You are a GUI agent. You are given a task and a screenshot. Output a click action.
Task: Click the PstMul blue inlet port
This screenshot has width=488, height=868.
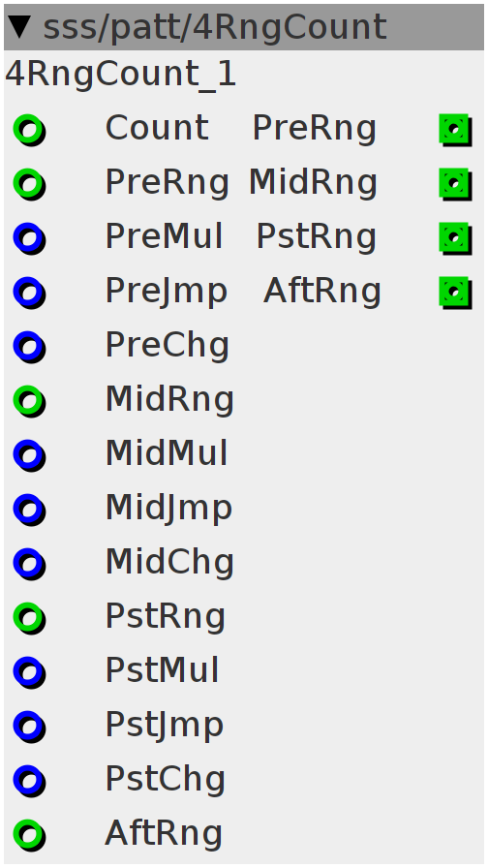click(x=29, y=672)
